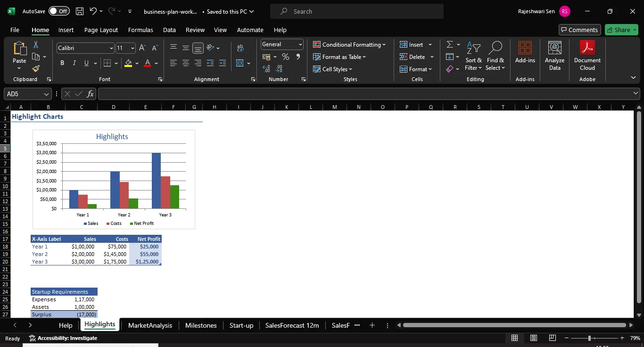Select the MarketAnalysis sheet tab
This screenshot has height=347, width=644.
(150, 325)
